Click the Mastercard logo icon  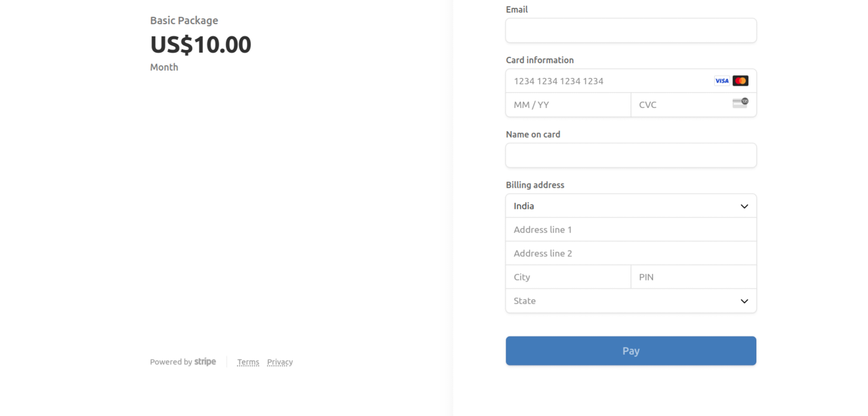(x=740, y=81)
